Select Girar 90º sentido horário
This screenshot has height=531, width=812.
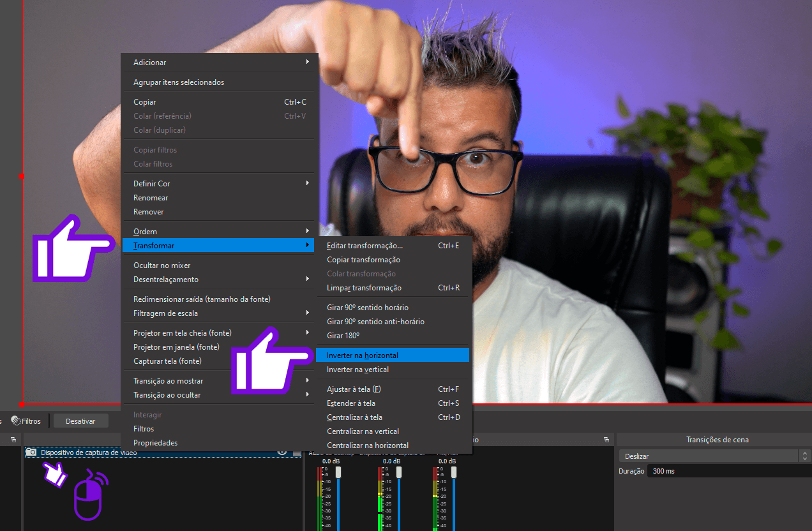point(393,308)
